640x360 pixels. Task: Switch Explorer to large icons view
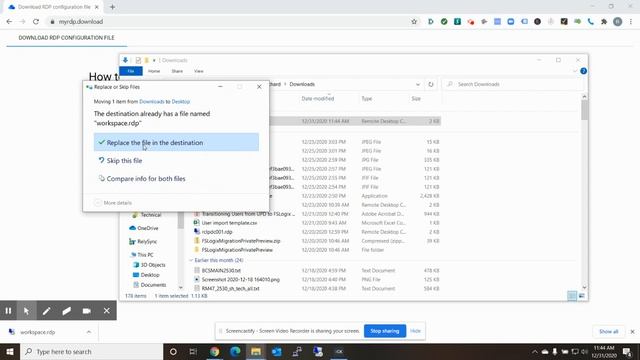coord(582,296)
